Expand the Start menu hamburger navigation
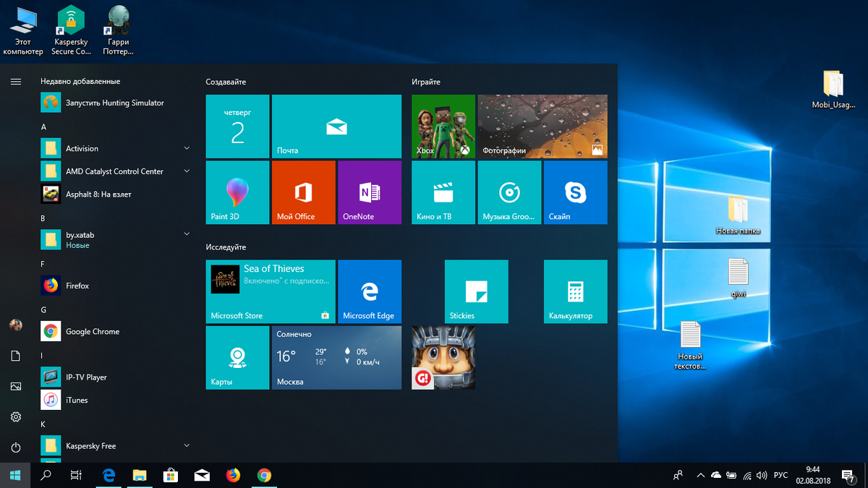The width and height of the screenshot is (868, 488). tap(16, 82)
